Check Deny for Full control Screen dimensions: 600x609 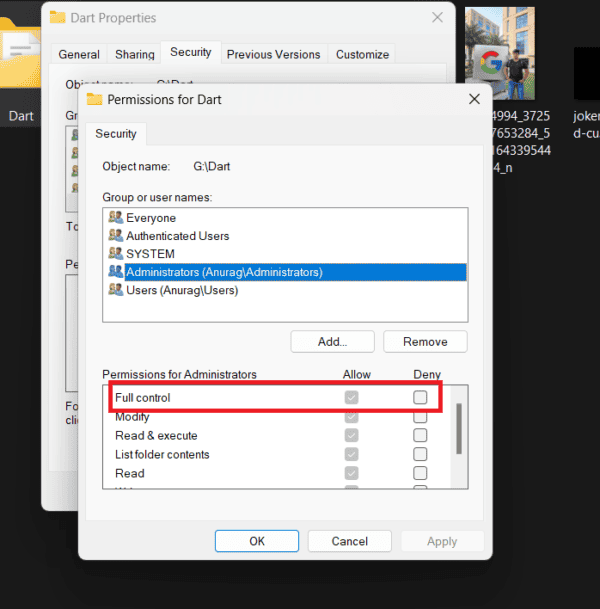(x=420, y=397)
